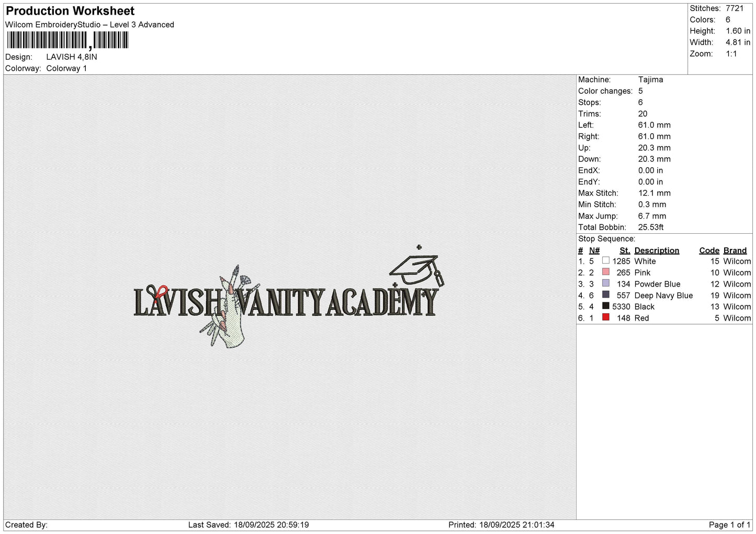Click the Width value '4.81 in'

738,42
